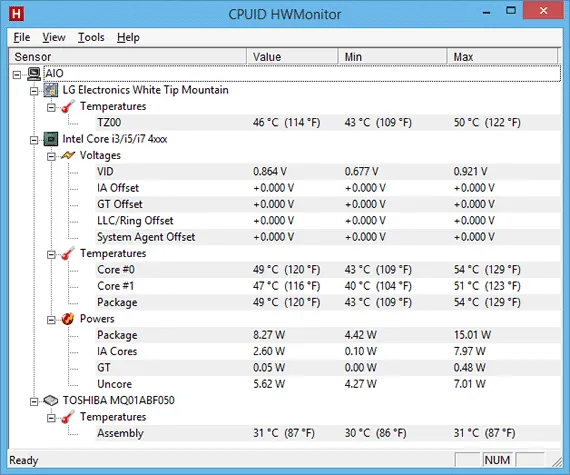
Task: Collapse the Powers group
Action: pos(51,320)
